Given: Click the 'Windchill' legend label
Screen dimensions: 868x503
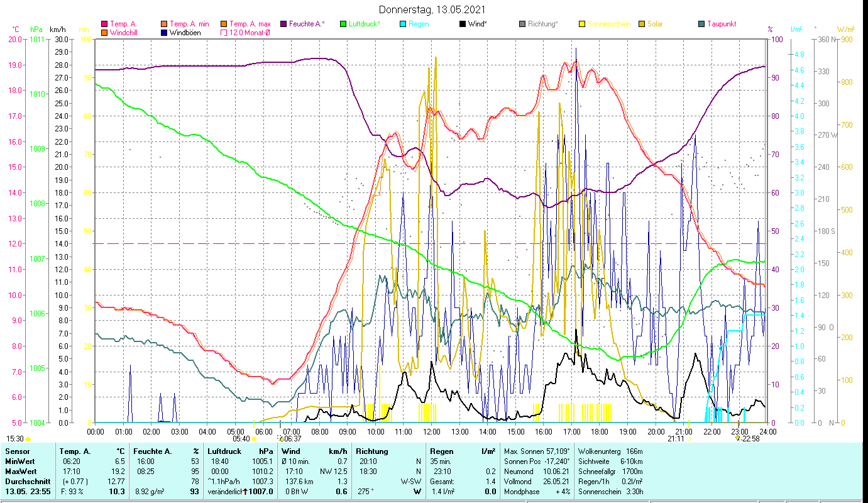Looking at the screenshot, I should click(x=123, y=33).
